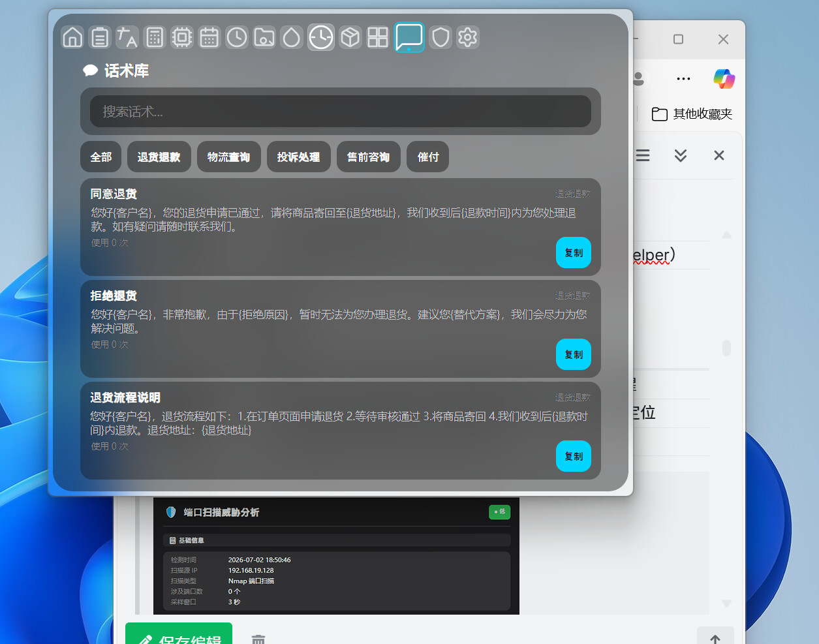Open the calendar tool icon
This screenshot has width=819, height=644.
point(209,37)
